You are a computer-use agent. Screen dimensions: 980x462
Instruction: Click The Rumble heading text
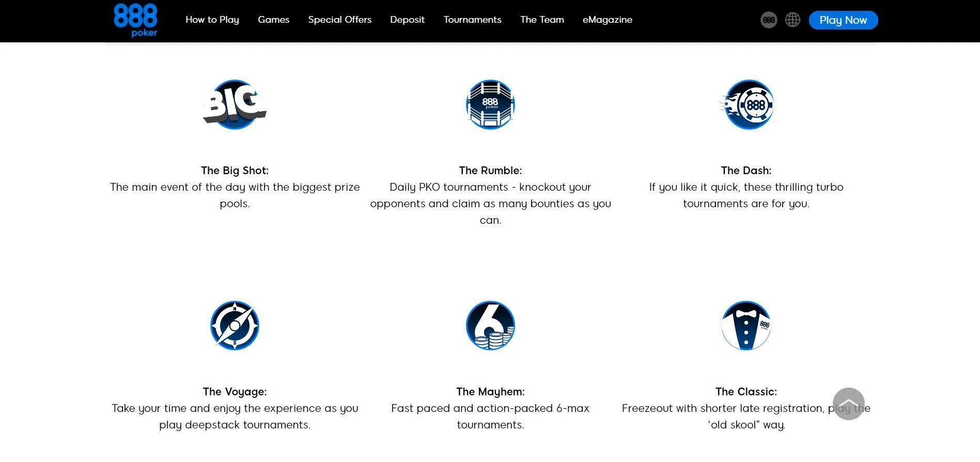[x=490, y=171]
